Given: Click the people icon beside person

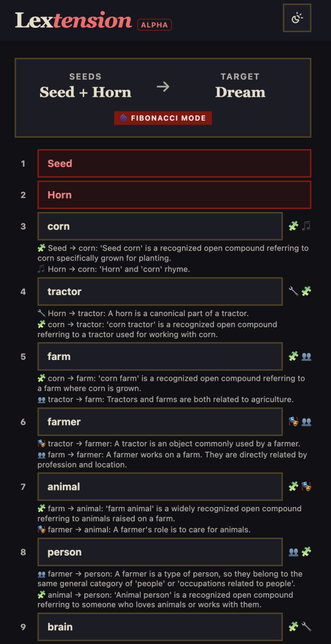Looking at the screenshot, I should 294,552.
